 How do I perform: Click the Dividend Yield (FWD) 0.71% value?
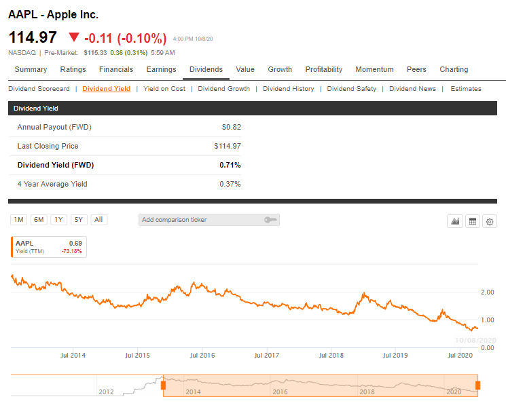point(230,165)
